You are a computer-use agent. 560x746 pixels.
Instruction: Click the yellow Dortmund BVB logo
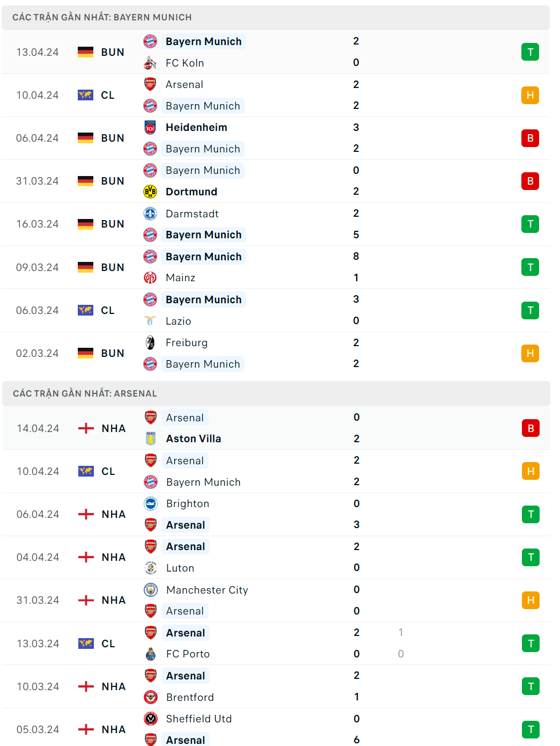click(x=150, y=192)
